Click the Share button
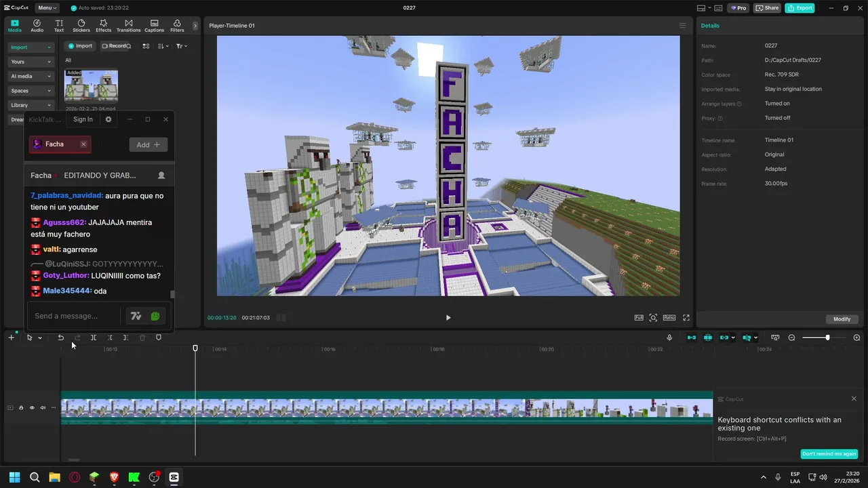The image size is (868, 488). click(x=767, y=8)
